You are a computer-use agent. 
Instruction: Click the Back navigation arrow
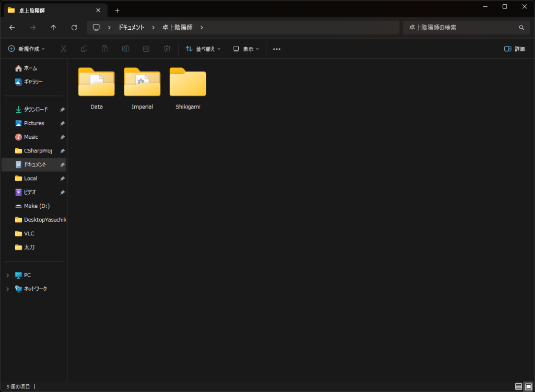pyautogui.click(x=12, y=28)
